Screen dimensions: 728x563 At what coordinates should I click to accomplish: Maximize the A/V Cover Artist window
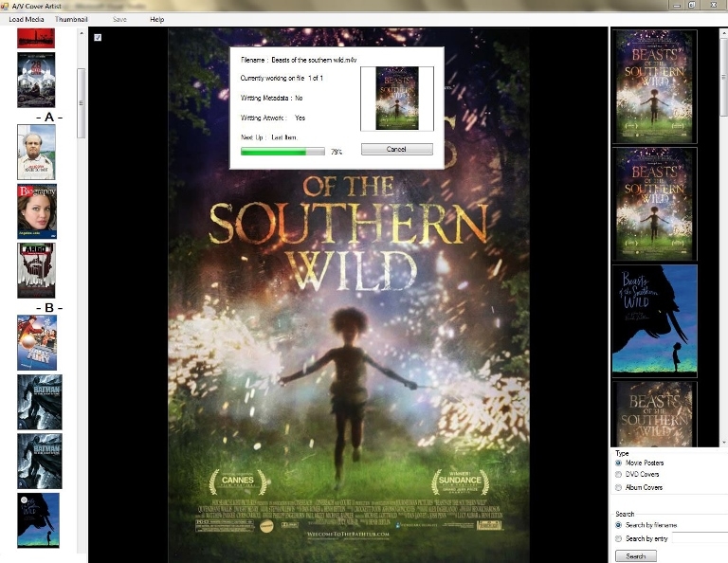click(692, 5)
